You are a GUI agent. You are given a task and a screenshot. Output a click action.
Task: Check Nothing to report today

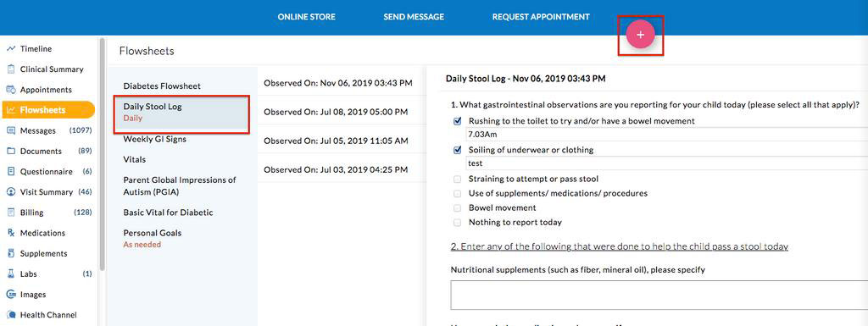coord(457,222)
